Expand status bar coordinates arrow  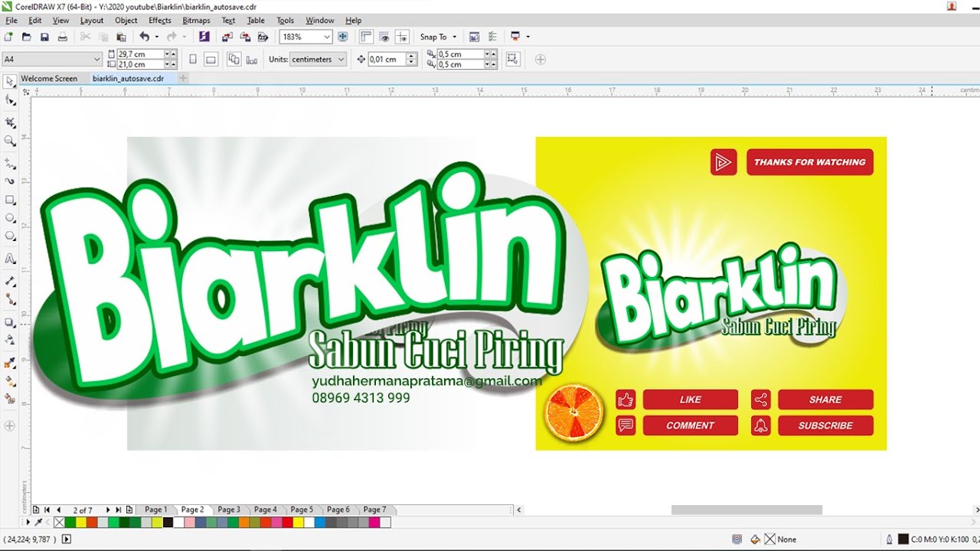click(x=67, y=539)
